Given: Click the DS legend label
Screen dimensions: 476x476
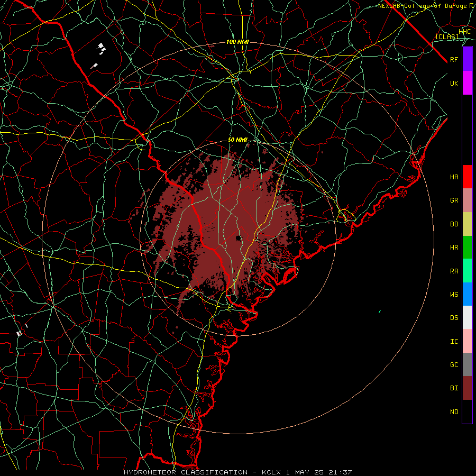Looking at the screenshot, I should click(454, 318).
